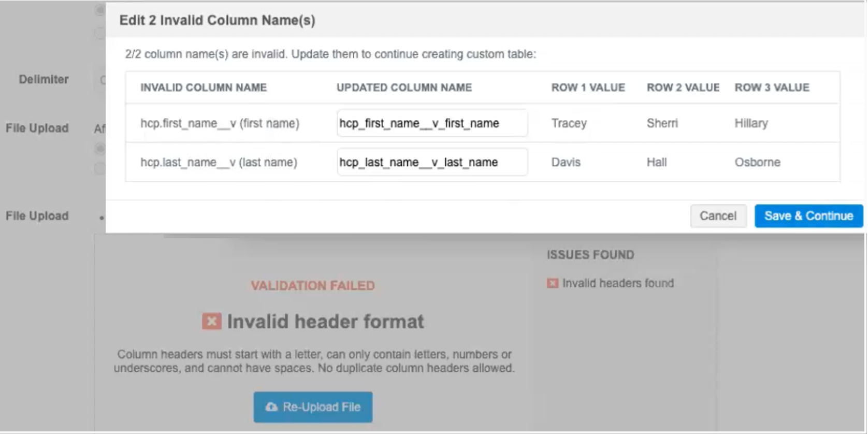The image size is (868, 434).
Task: Click the Osborne cell in Row 3 Value
Action: coord(757,162)
